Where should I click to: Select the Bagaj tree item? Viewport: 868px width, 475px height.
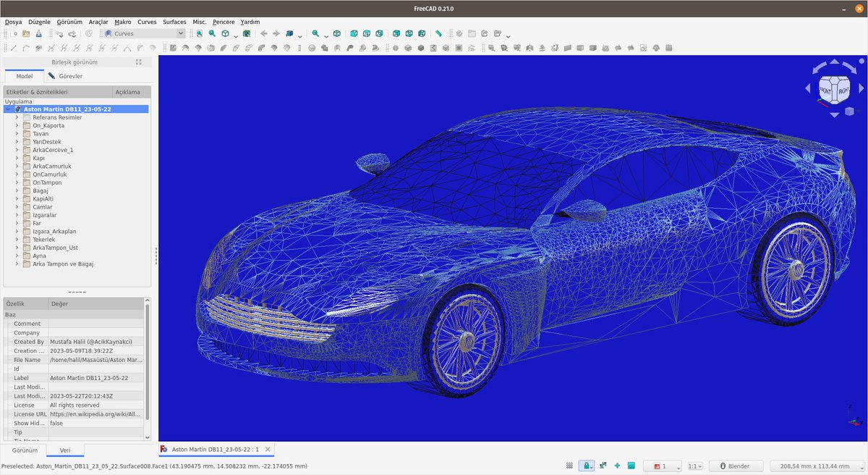point(41,190)
